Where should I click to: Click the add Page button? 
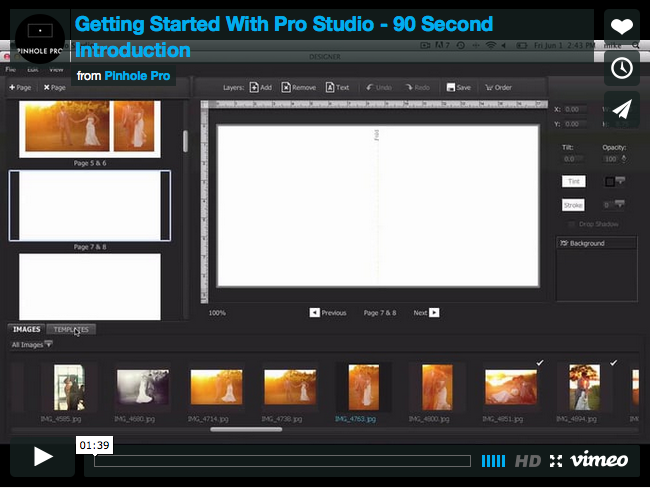[20, 87]
